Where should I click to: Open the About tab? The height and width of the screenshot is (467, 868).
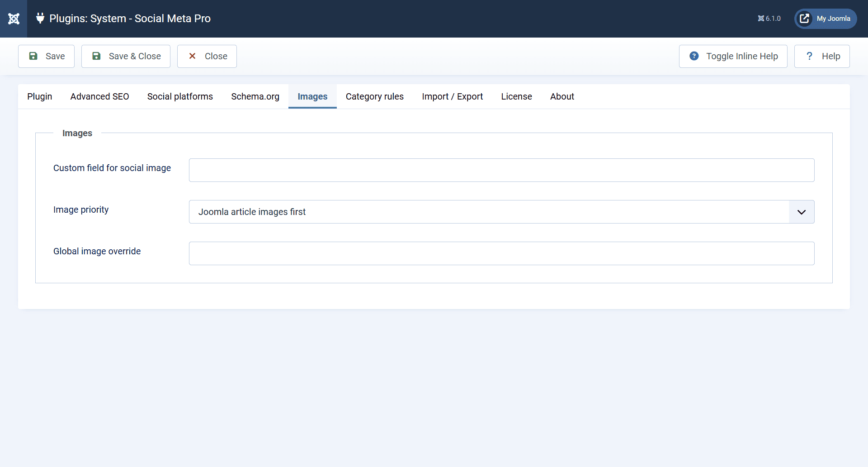point(562,96)
